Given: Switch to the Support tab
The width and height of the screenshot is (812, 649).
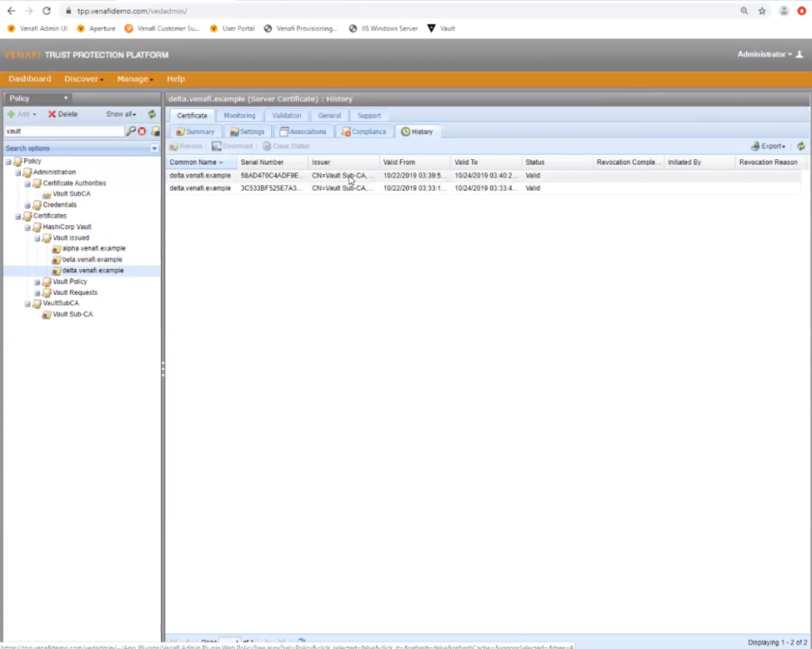Looking at the screenshot, I should click(x=368, y=116).
